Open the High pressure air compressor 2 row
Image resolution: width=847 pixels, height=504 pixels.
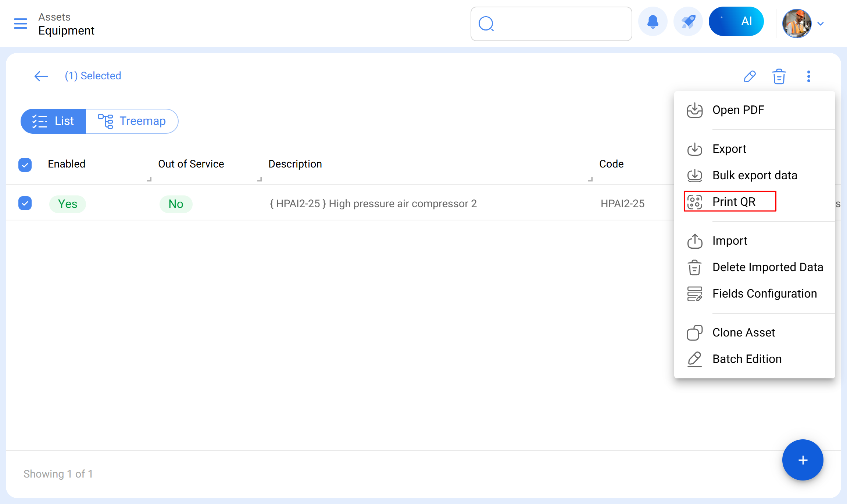373,204
